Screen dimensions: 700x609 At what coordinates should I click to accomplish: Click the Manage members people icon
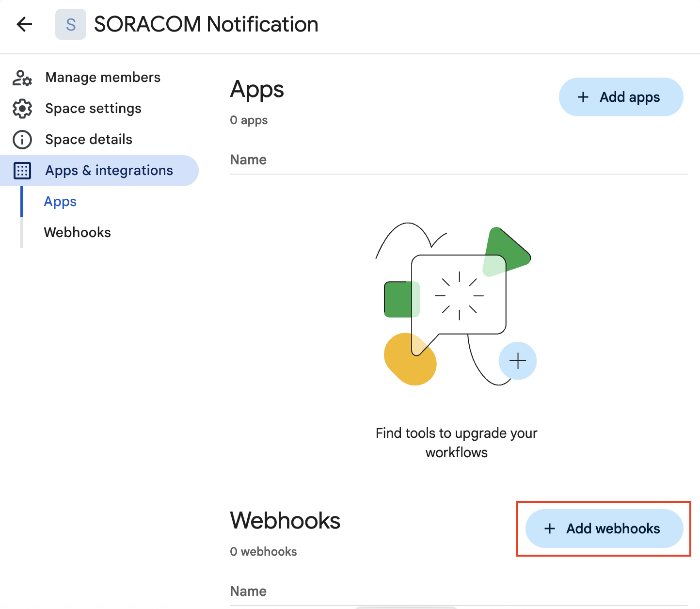(x=22, y=78)
